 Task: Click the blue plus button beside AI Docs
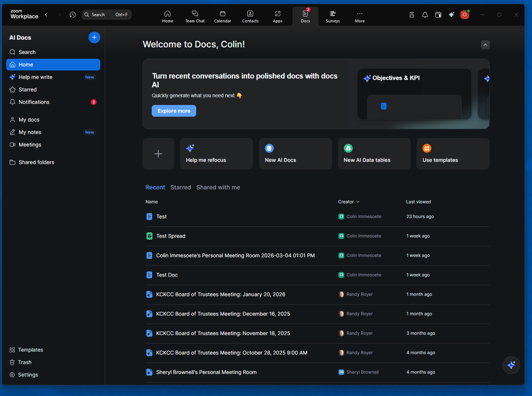pos(94,37)
